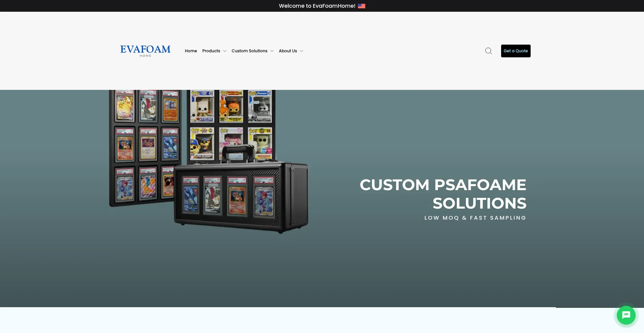Click the EVAFOAM Home logo
This screenshot has width=644, height=333.
coord(145,51)
